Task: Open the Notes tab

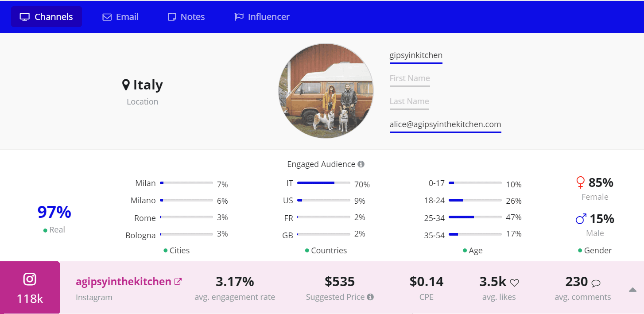Action: [x=186, y=17]
